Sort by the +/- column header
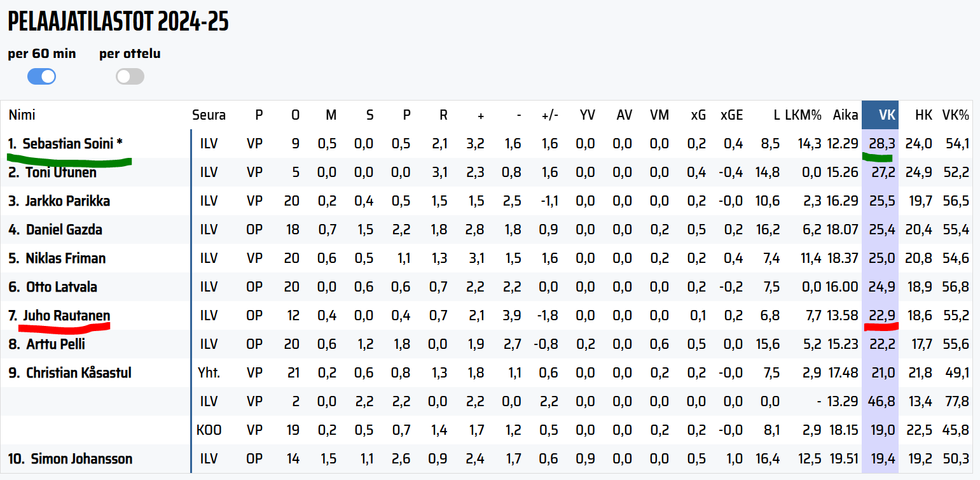 point(549,115)
